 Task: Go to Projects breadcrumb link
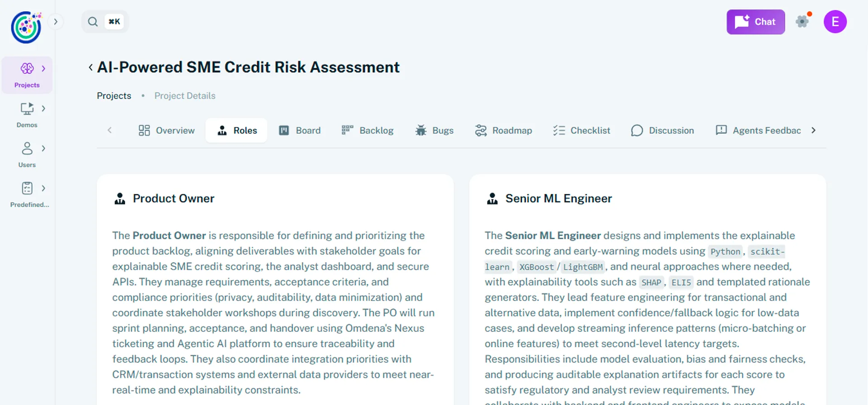coord(114,96)
